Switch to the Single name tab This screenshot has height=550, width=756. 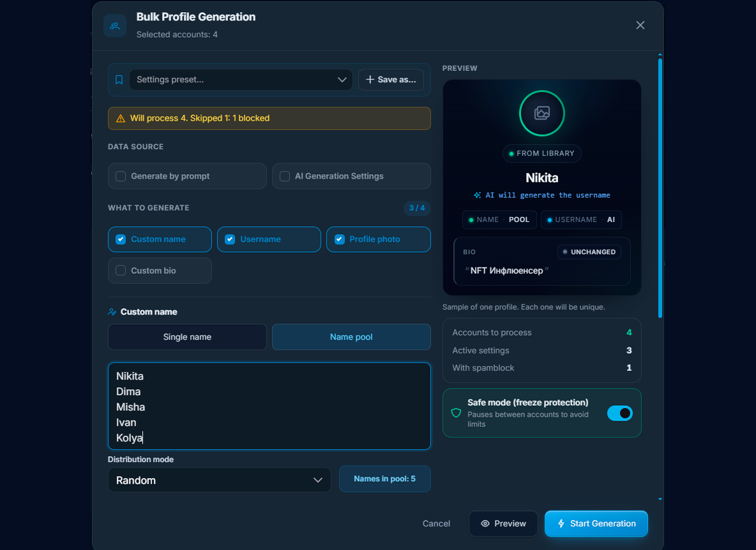click(187, 337)
